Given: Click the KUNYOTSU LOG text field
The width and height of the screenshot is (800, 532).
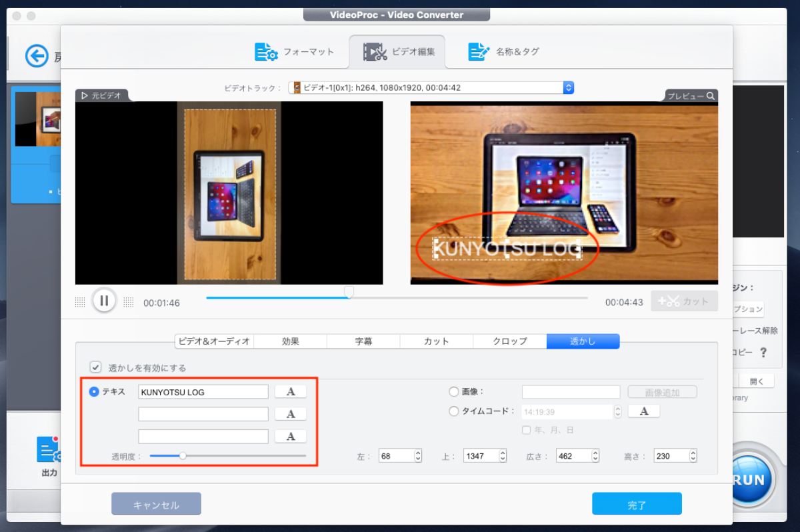Looking at the screenshot, I should 203,392.
